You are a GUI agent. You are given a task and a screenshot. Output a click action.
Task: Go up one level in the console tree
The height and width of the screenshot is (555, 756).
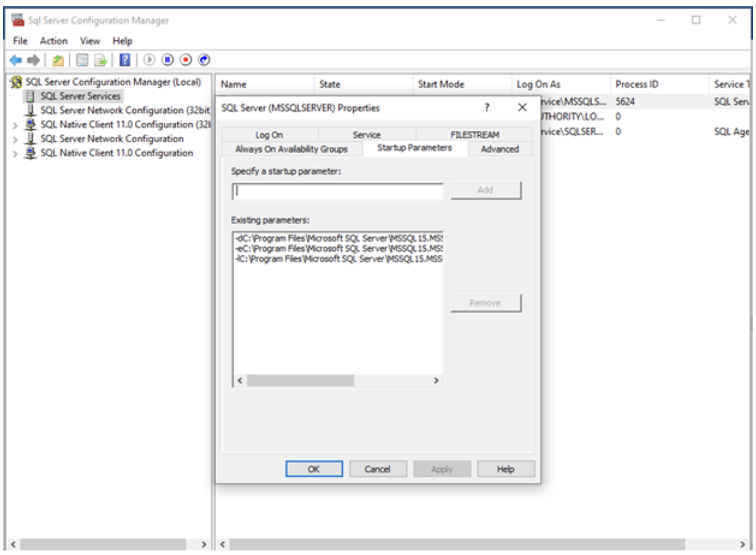pos(58,60)
